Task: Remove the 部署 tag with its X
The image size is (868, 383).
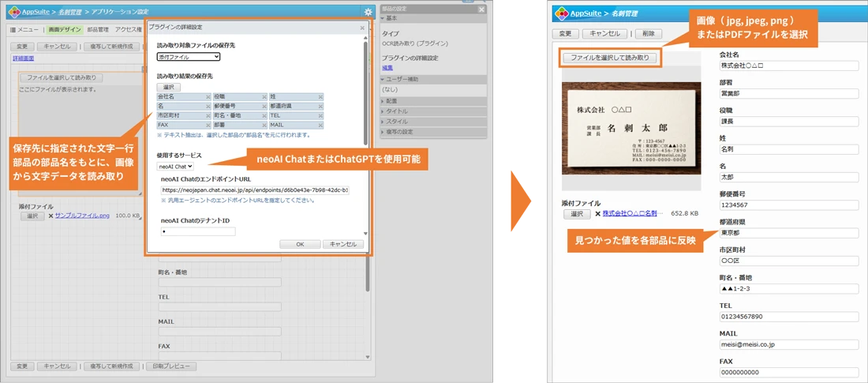Action: click(x=264, y=126)
